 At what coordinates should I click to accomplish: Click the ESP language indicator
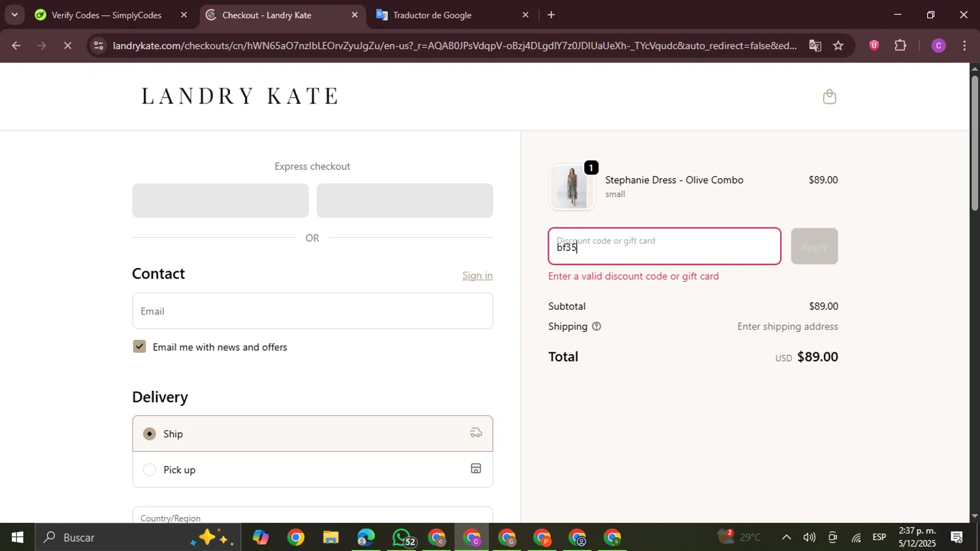879,537
